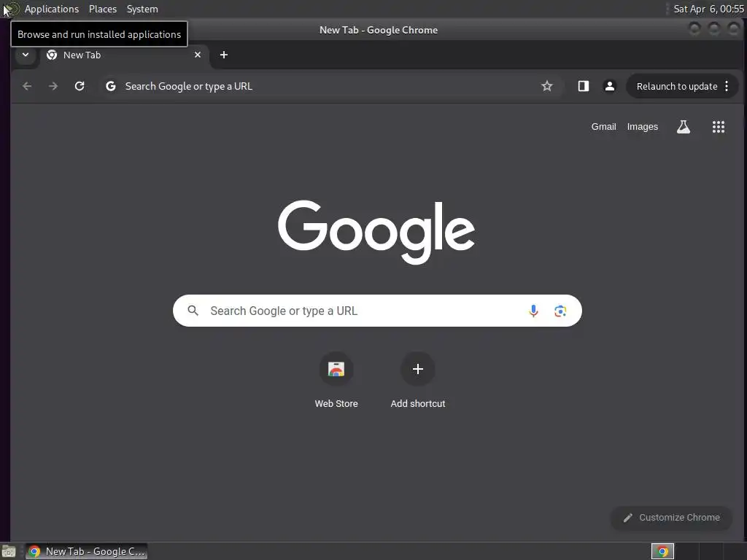Screen dimensions: 747x560
Task: Open the Google apps grid
Action: pyautogui.click(x=719, y=127)
